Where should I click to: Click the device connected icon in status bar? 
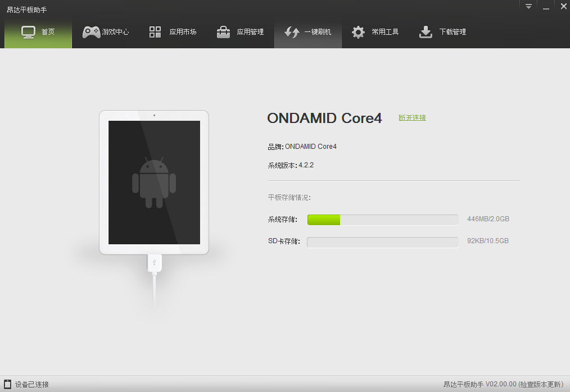[8, 384]
